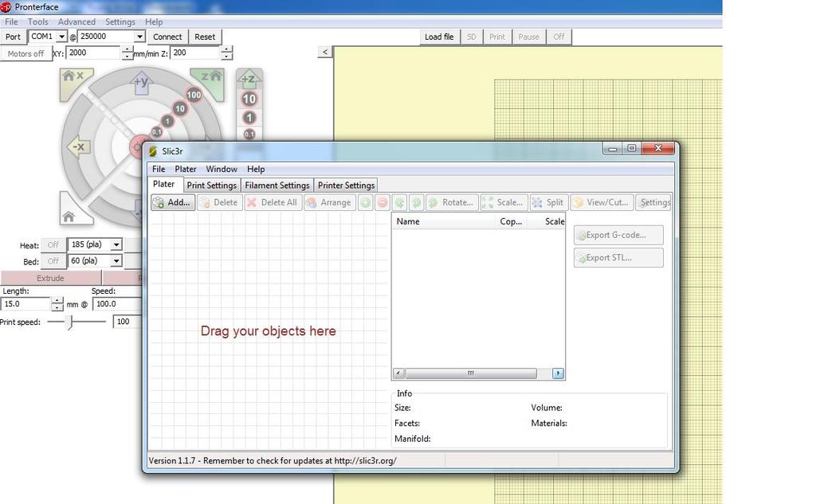Switch to Filament Settings tab
The width and height of the screenshot is (816, 504).
click(277, 186)
